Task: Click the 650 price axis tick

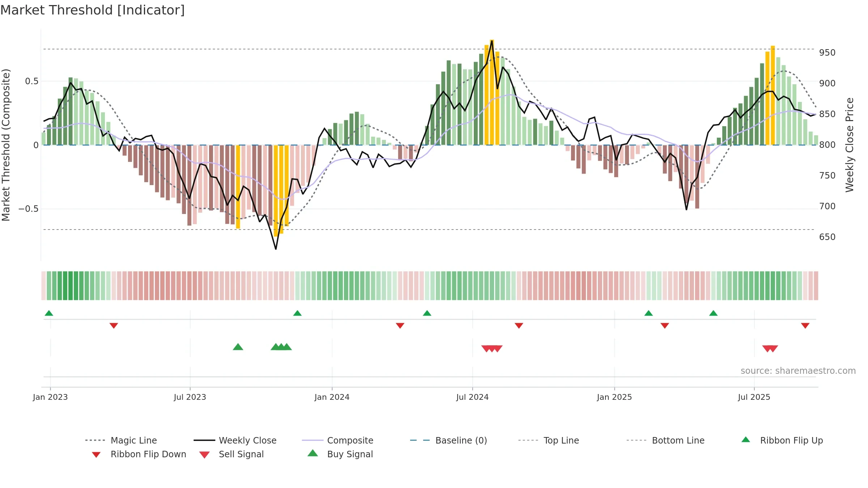Action: point(827,237)
